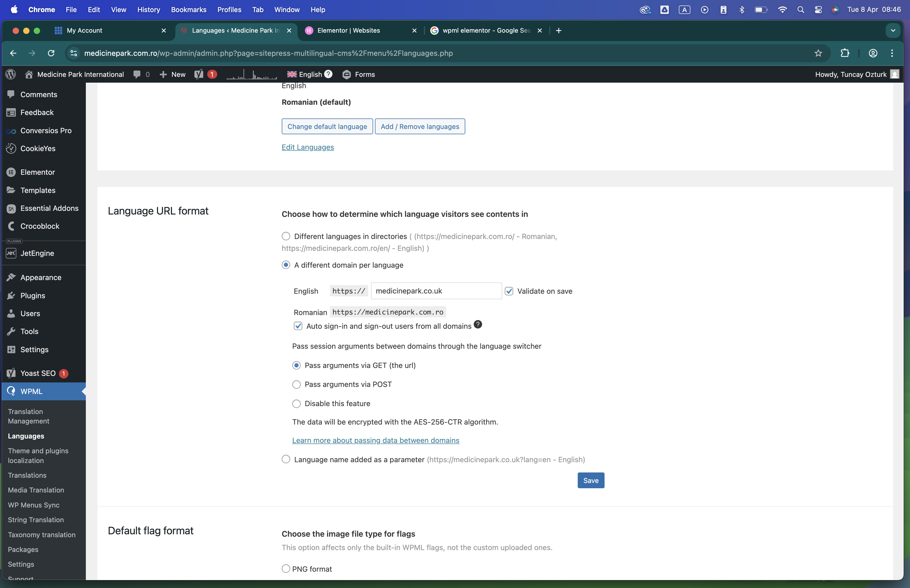The width and height of the screenshot is (910, 588).
Task: Click the user avatar next to Howdy
Action: [x=895, y=74]
